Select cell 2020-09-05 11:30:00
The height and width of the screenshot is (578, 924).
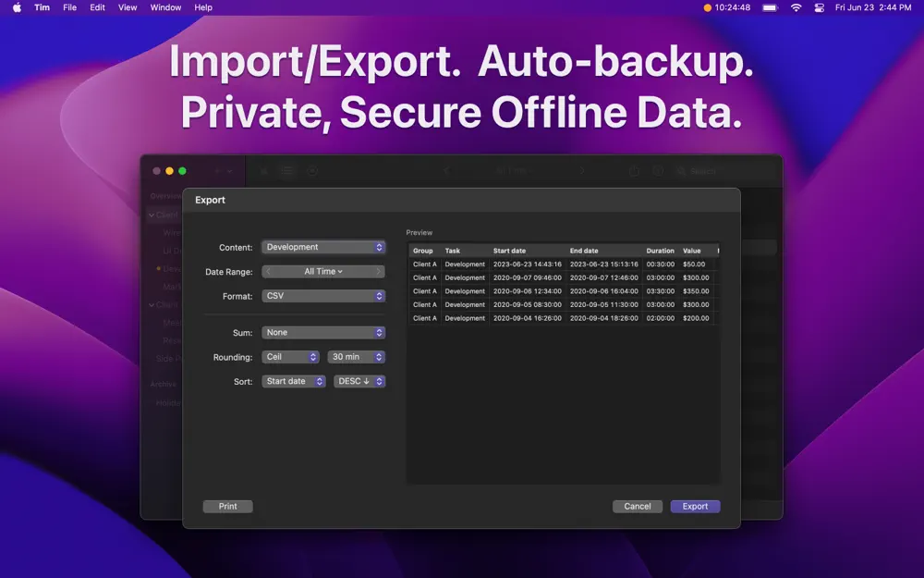(x=604, y=305)
